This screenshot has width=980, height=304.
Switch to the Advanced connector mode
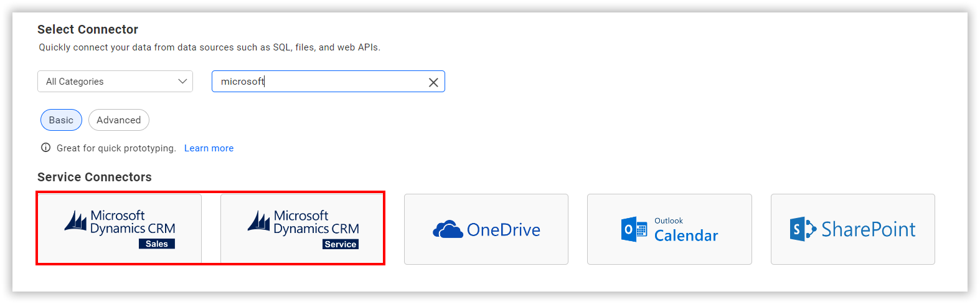119,120
